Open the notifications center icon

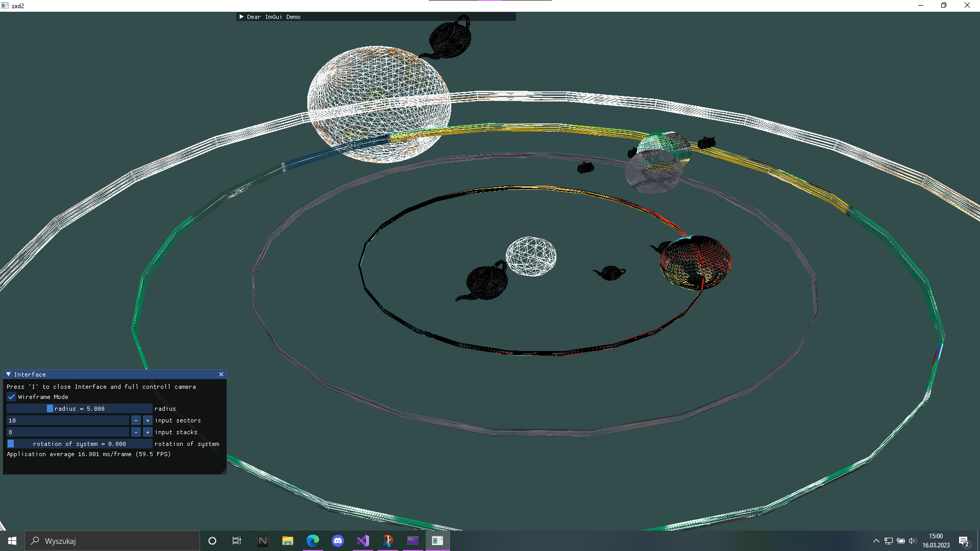964,541
